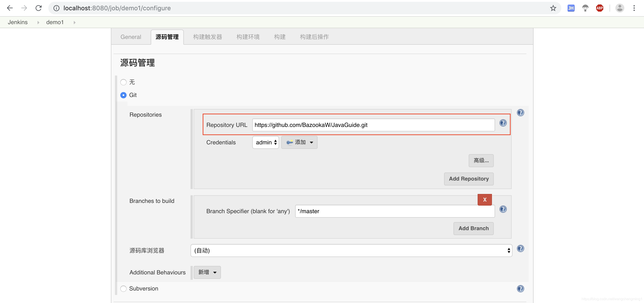Open help icon for Subversion option
Image resolution: width=644 pixels, height=303 pixels.
pyautogui.click(x=520, y=288)
